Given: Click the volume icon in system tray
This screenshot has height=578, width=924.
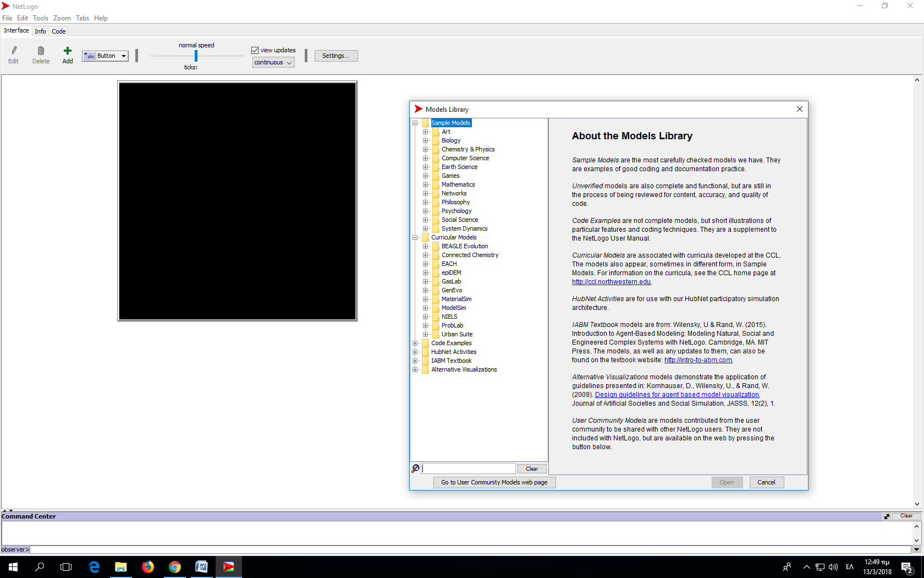Looking at the screenshot, I should point(833,567).
